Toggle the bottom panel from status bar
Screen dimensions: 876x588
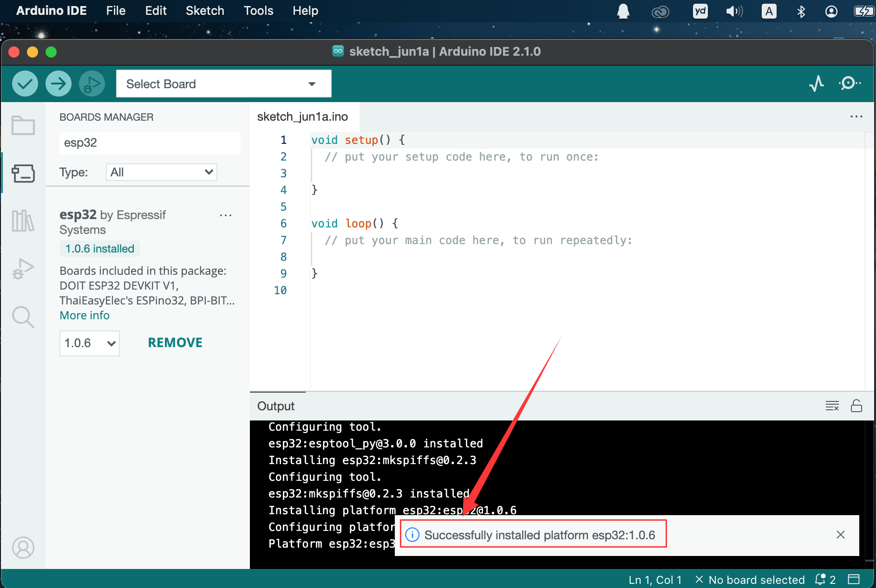(854, 579)
